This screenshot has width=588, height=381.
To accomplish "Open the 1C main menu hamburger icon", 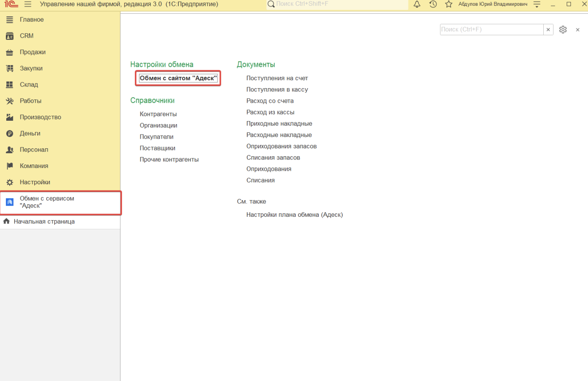I will (28, 4).
